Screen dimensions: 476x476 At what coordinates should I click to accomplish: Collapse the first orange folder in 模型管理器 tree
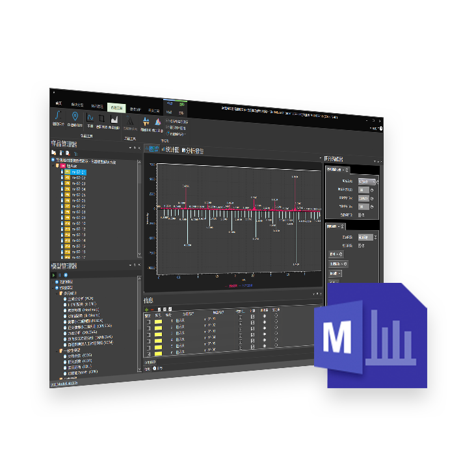(x=57, y=293)
